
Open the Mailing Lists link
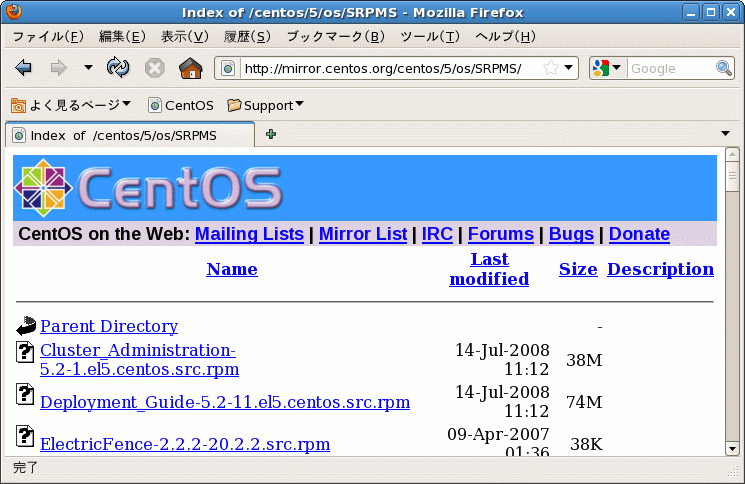(x=249, y=234)
